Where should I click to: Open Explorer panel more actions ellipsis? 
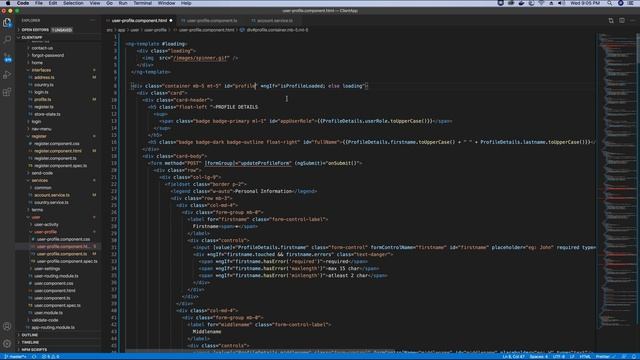[93, 20]
